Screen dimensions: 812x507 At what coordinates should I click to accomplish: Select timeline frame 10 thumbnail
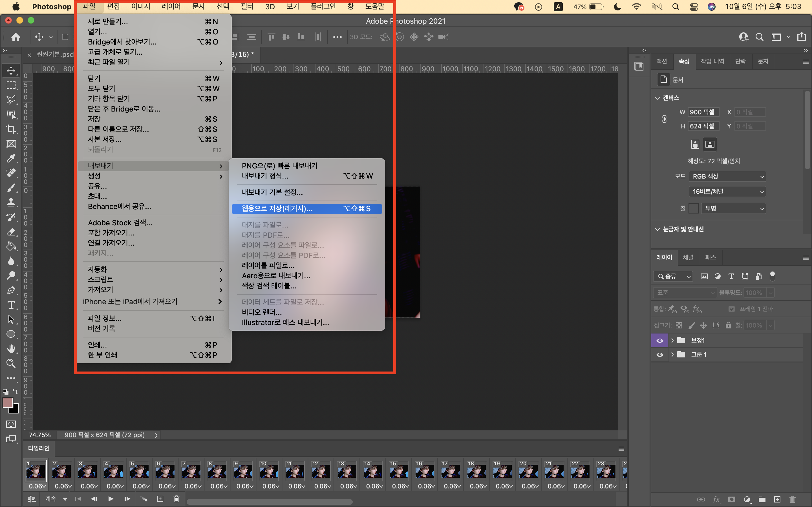pos(269,471)
